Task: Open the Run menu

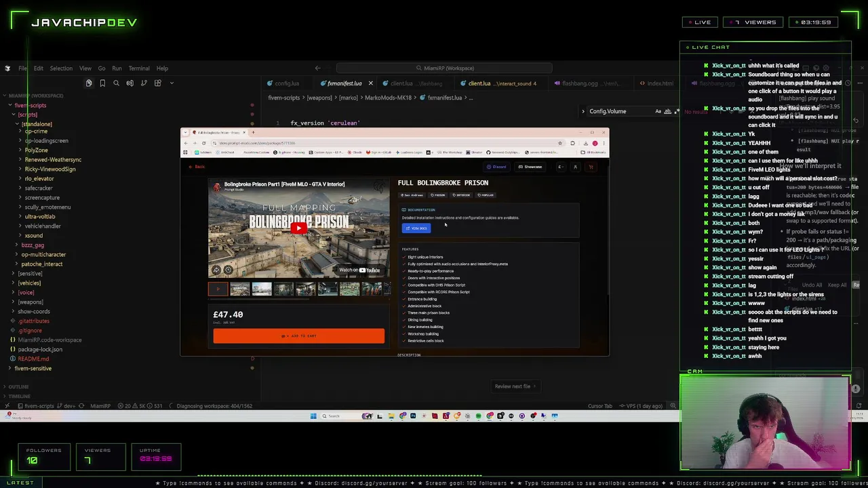Action: pos(117,68)
